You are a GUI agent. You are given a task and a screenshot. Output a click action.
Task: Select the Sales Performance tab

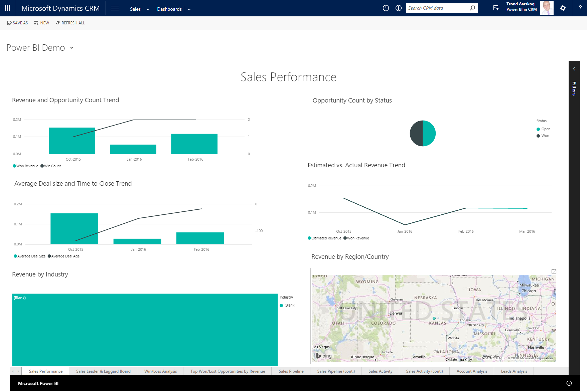click(x=46, y=371)
